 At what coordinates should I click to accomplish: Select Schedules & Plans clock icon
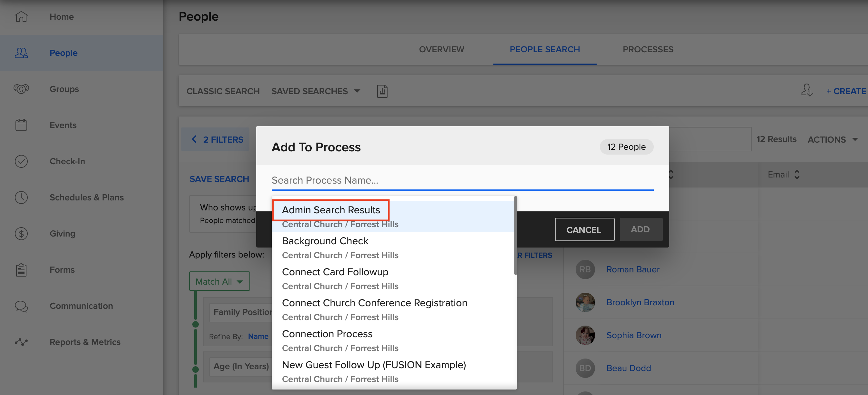[21, 197]
